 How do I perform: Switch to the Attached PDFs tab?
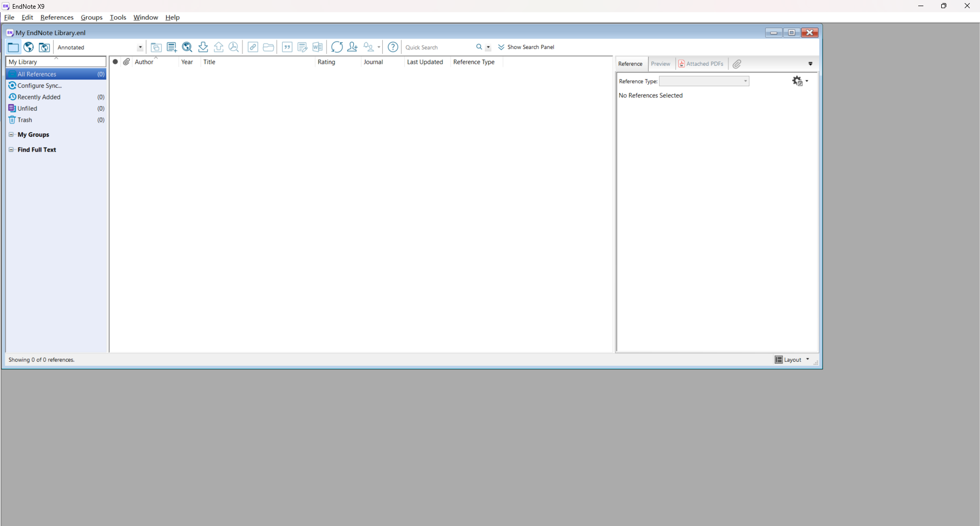[x=701, y=64]
